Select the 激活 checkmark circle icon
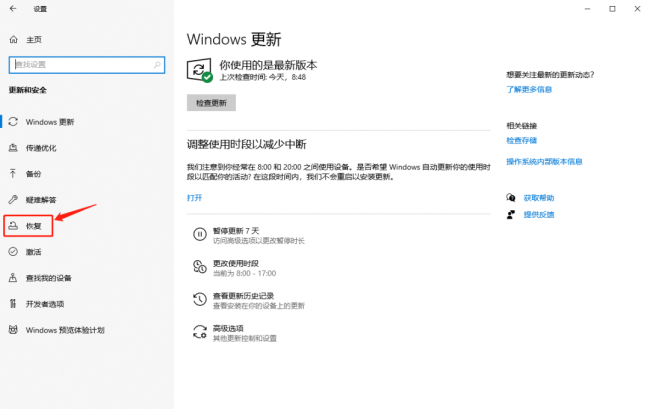This screenshot has height=409, width=650. 13,252
